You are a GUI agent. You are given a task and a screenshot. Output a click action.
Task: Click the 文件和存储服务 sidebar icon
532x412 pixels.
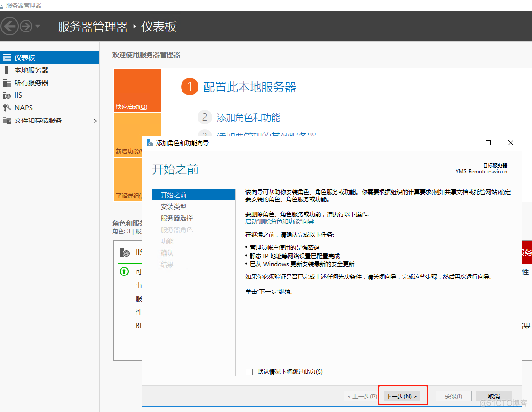[x=6, y=121]
